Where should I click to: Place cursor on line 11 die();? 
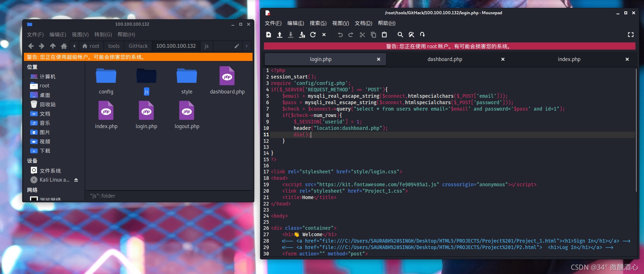point(302,135)
